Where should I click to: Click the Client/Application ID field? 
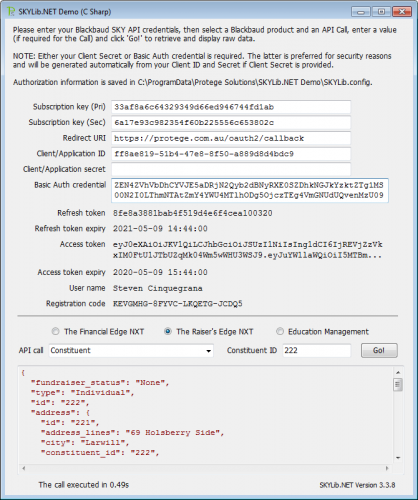pyautogui.click(x=231, y=154)
